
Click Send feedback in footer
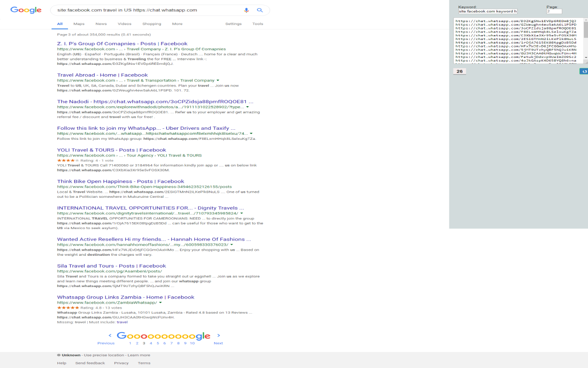90,363
